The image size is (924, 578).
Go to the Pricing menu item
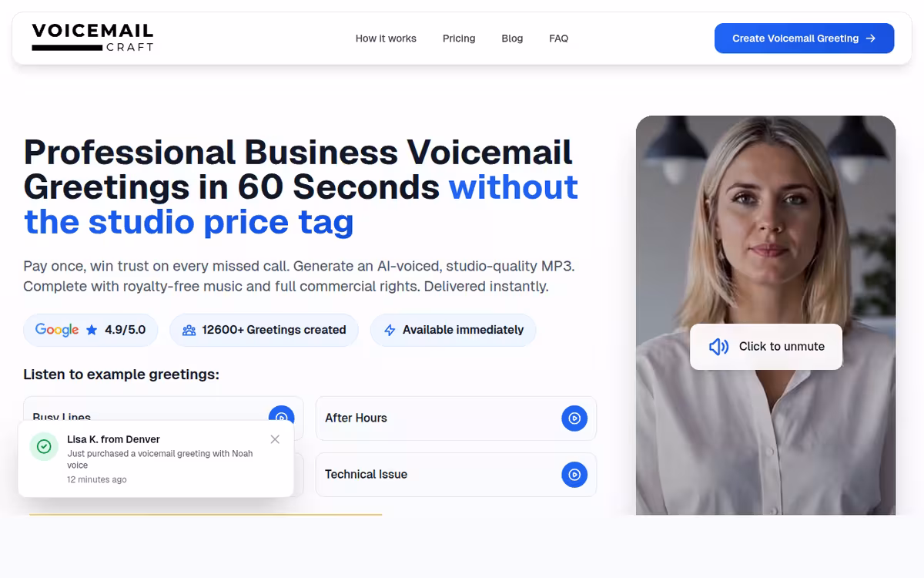(459, 39)
